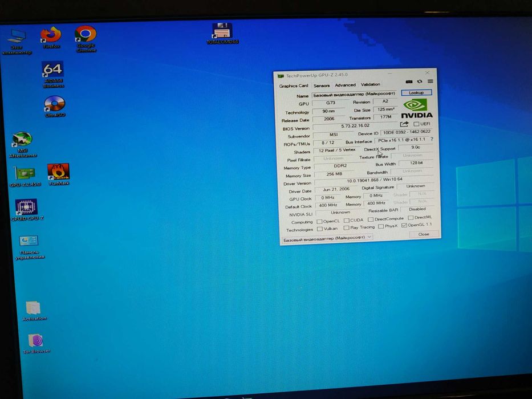Open the Firefox desktop shortcut
This screenshot has height=399, width=532.
(x=51, y=38)
